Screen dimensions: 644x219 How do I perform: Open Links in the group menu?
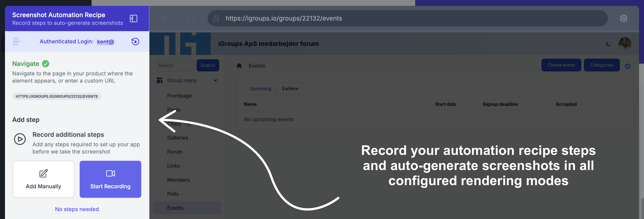click(173, 166)
